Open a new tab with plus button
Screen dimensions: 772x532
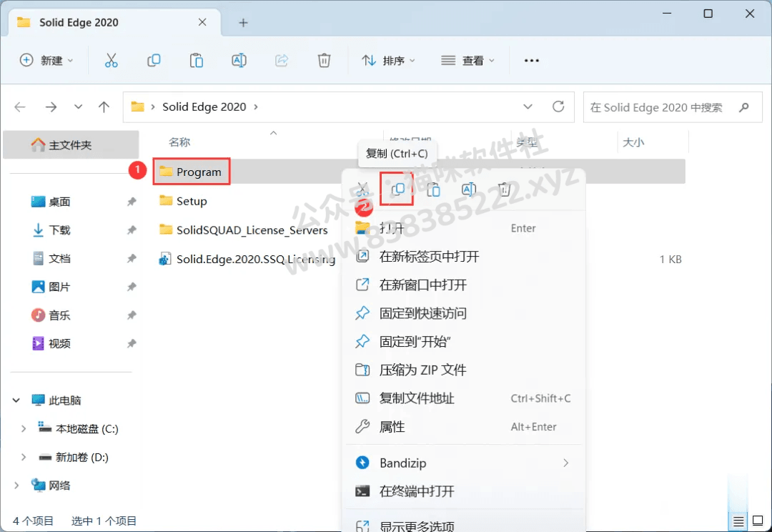[x=243, y=23]
